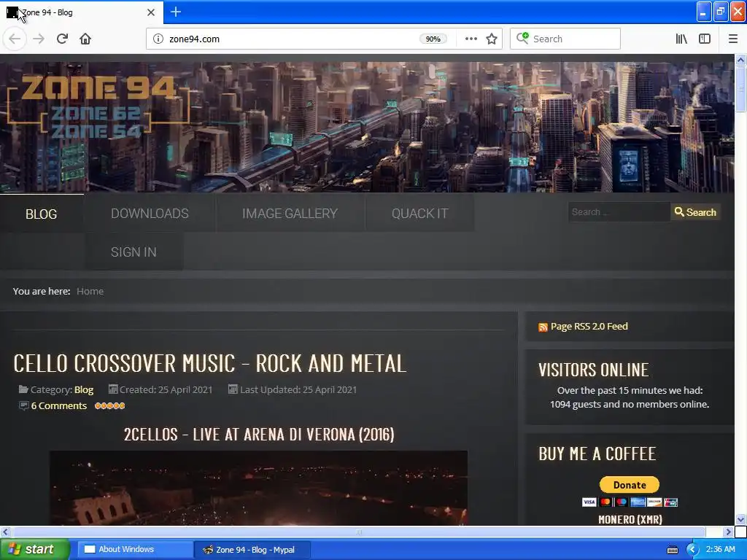Viewport: 747px width, 560px height.
Task: Click the search engine magnifier icon
Action: tap(522, 39)
